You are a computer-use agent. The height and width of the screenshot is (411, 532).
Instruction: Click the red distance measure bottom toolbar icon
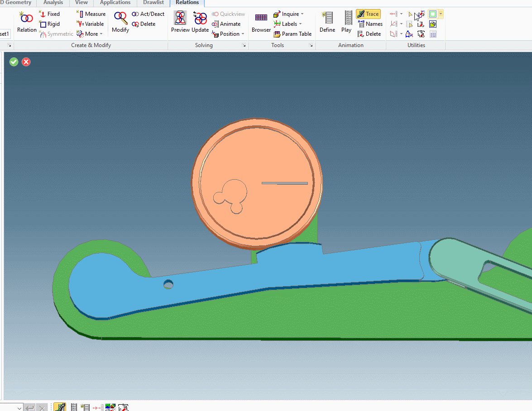98,407
